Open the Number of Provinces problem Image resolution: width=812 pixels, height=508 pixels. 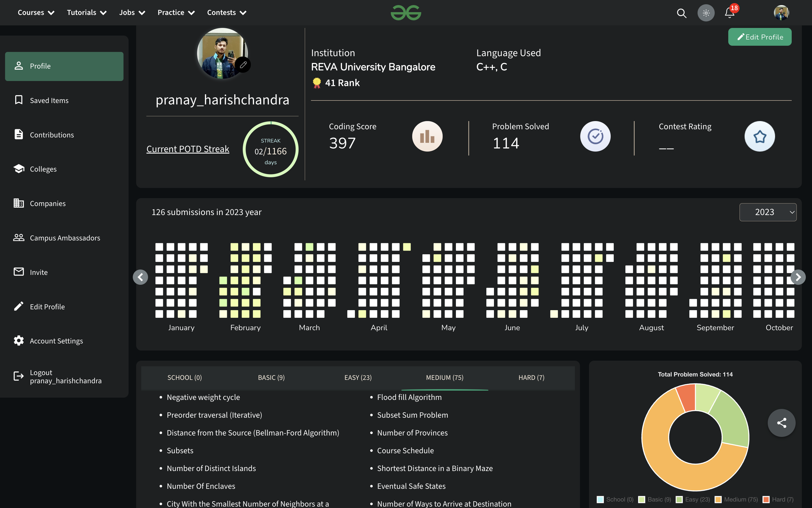(412, 433)
